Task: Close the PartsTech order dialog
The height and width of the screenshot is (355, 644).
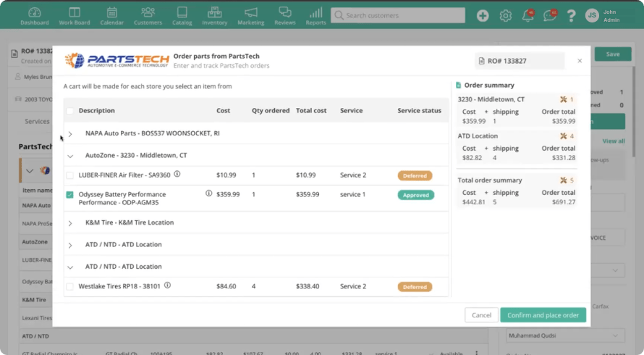Action: tap(580, 61)
